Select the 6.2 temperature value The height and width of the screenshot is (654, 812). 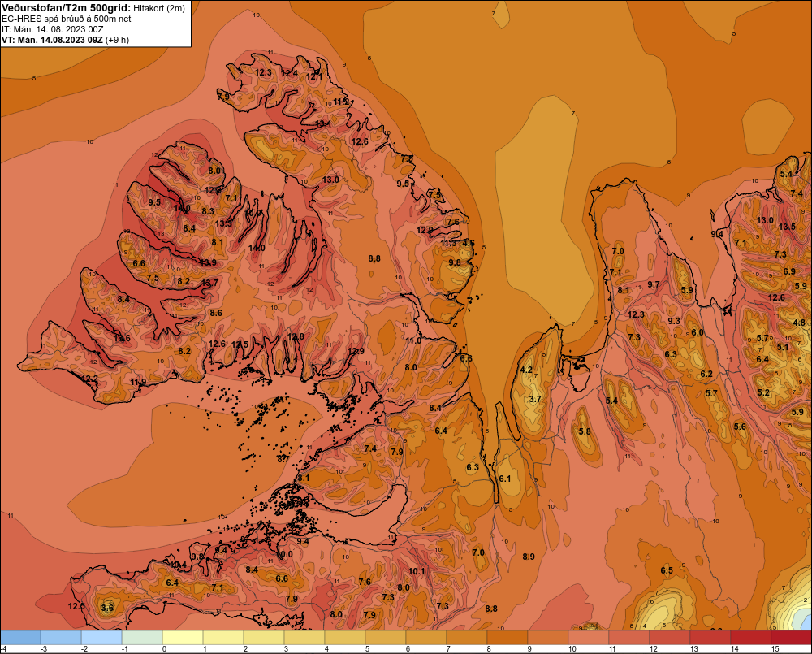coord(706,374)
